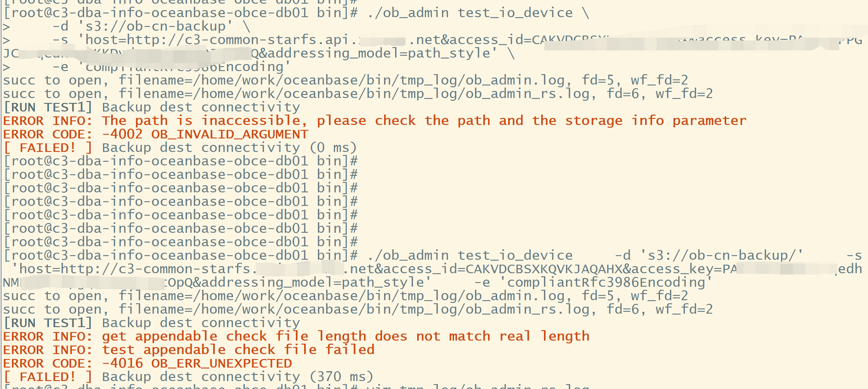Click the 's3://ob-cn-backup/' path with trailing slash
Image resolution: width=868 pixels, height=389 pixels.
[x=721, y=255]
